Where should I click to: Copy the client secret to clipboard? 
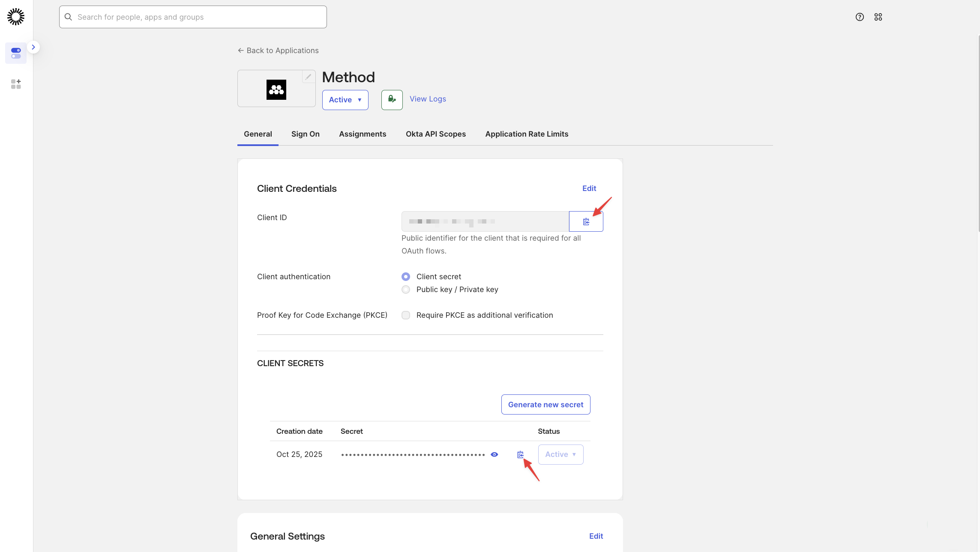click(520, 454)
